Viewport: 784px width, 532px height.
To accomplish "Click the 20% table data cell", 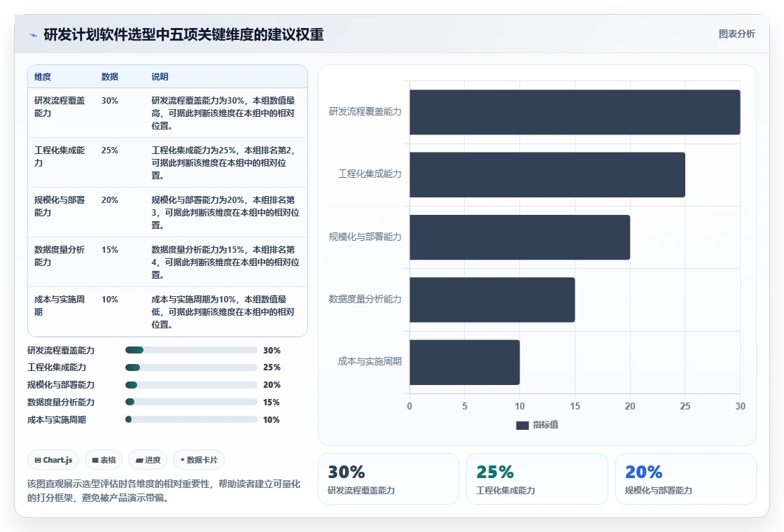I will (x=109, y=200).
